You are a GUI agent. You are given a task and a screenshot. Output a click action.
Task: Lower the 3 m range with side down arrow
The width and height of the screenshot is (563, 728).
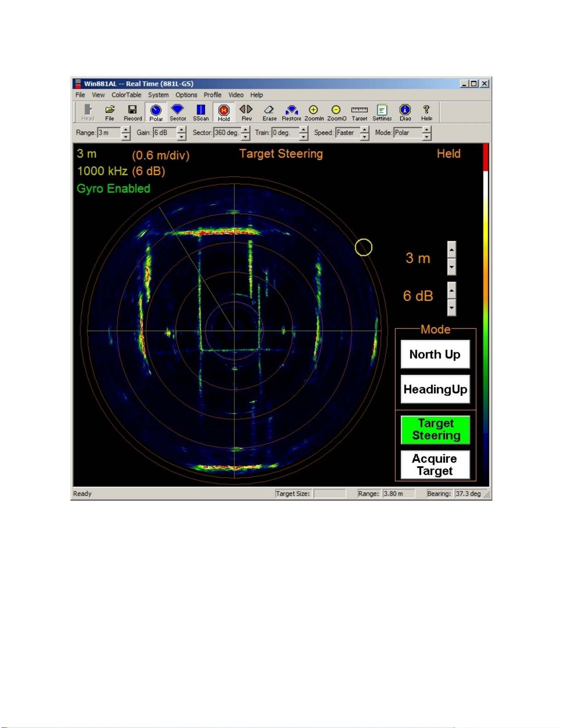[x=452, y=267]
